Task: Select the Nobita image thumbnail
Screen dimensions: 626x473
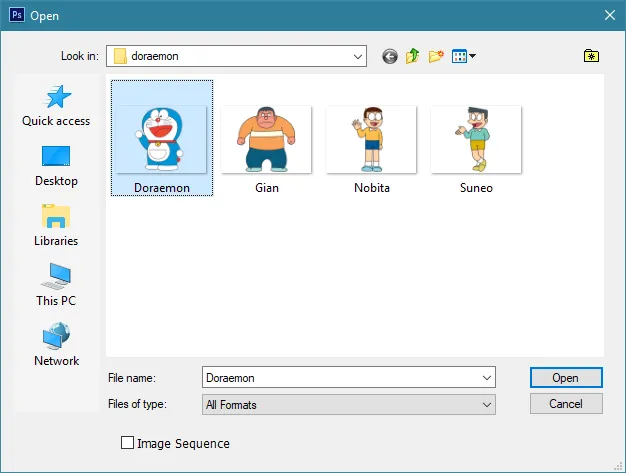Action: point(371,139)
